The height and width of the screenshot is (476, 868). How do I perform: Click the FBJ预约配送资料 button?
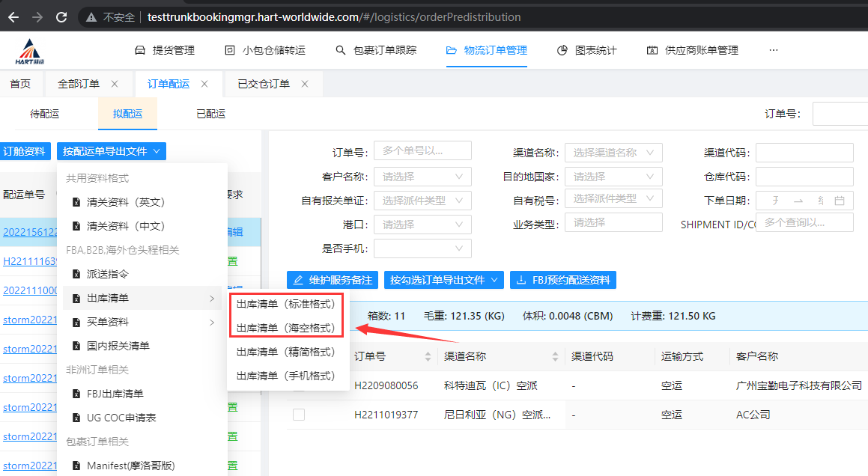(x=562, y=280)
